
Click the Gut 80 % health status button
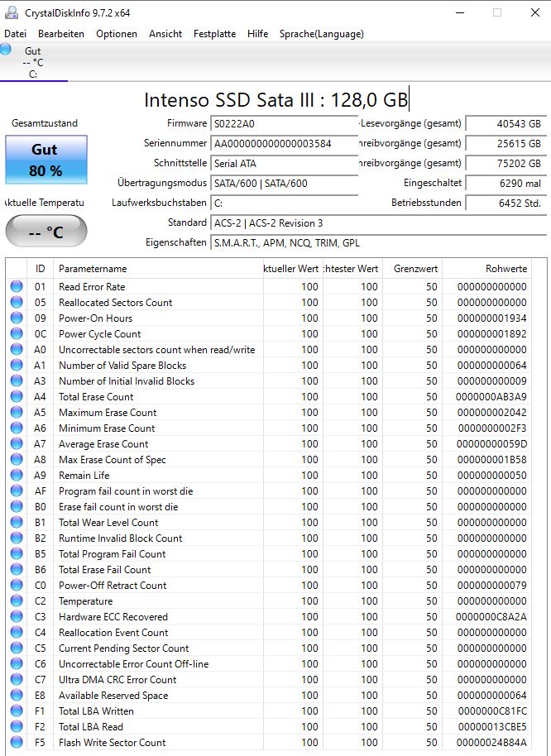tap(46, 160)
